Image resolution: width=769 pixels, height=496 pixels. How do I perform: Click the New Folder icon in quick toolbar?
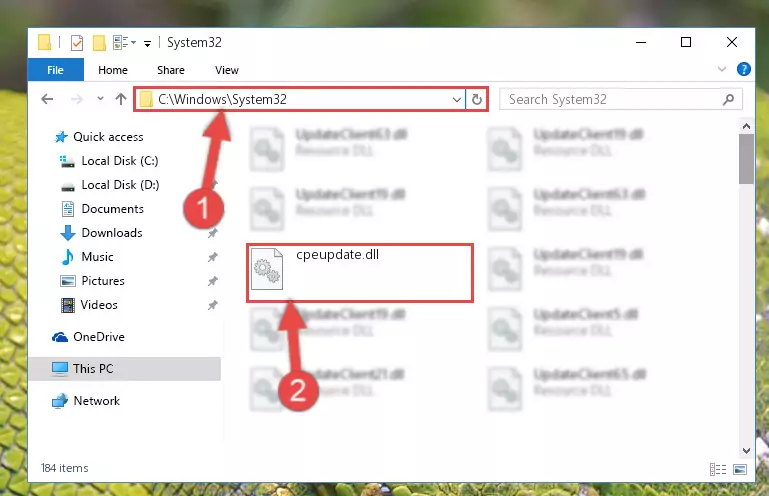(99, 43)
